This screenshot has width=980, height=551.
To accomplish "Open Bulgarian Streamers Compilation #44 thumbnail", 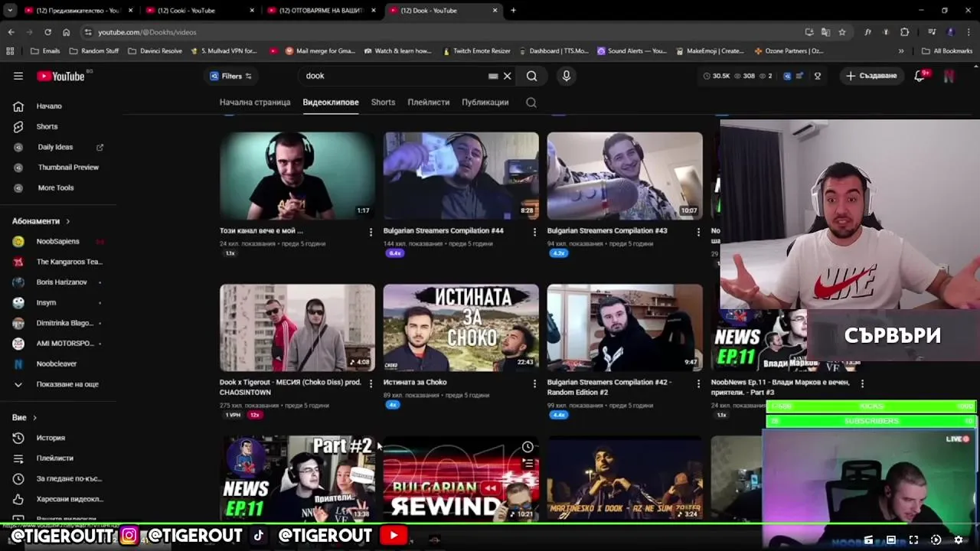I will pos(461,176).
